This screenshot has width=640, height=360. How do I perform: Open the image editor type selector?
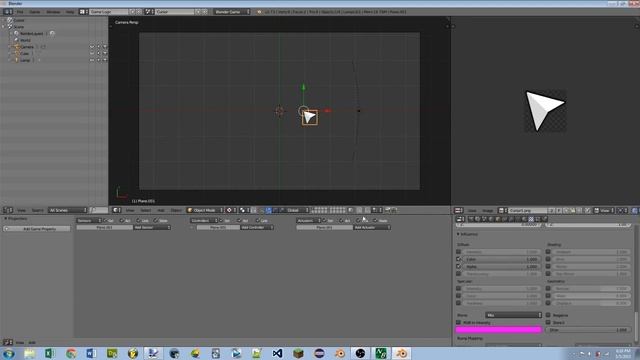tap(459, 210)
